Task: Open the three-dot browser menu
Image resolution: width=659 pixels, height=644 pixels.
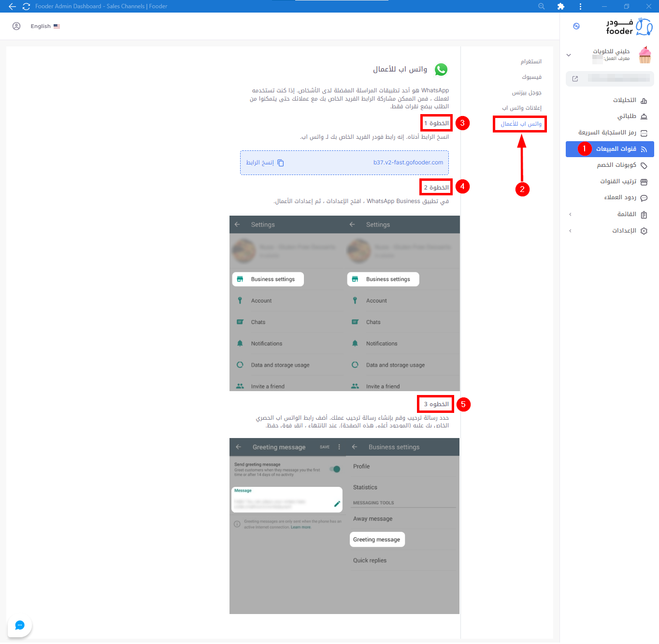Action: (x=580, y=6)
